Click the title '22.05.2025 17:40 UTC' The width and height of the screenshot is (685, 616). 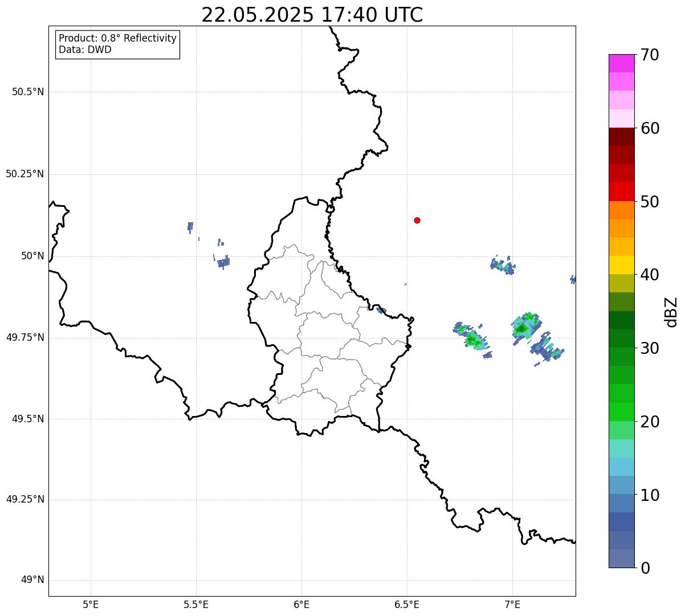pos(312,14)
